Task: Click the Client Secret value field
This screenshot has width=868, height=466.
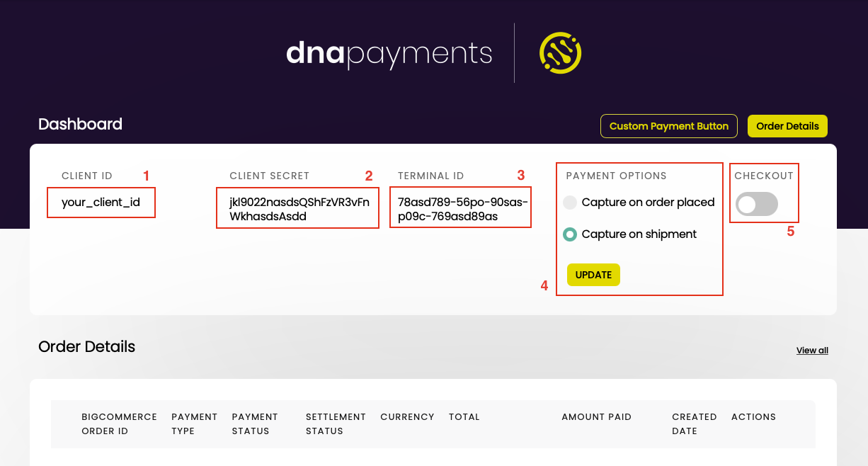Action: pos(298,208)
